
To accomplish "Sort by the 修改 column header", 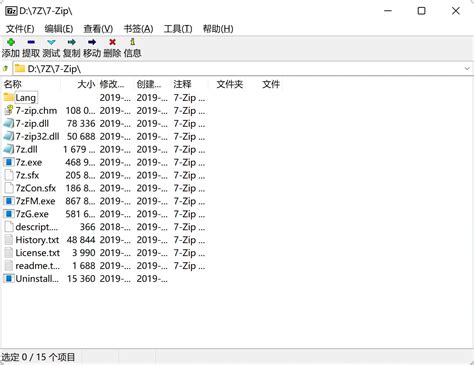I will point(112,84).
